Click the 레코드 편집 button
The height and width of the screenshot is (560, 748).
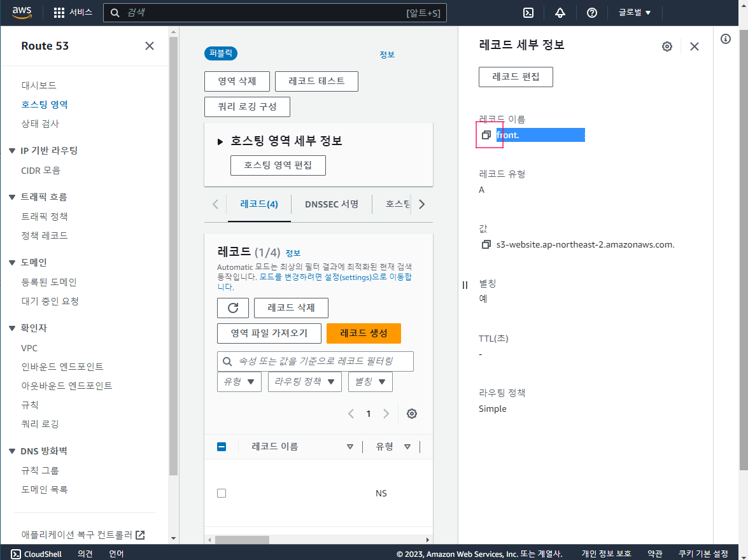tap(516, 77)
